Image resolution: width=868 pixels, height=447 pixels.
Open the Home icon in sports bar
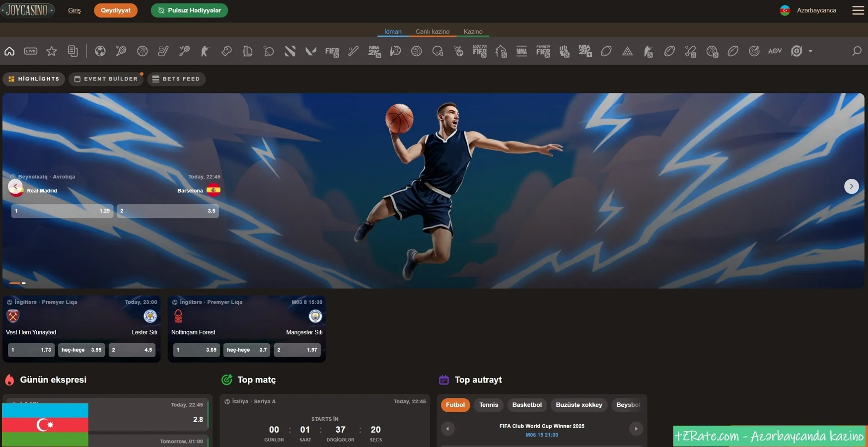9,51
